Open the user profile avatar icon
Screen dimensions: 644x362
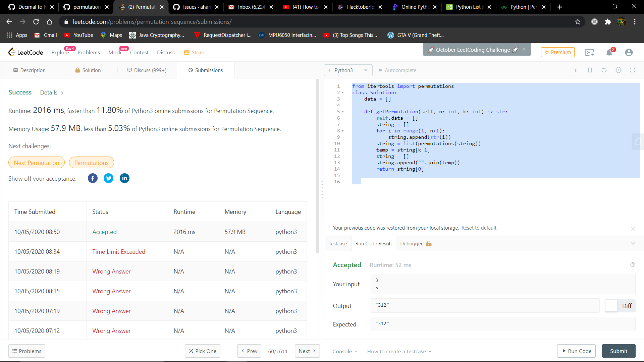[629, 53]
